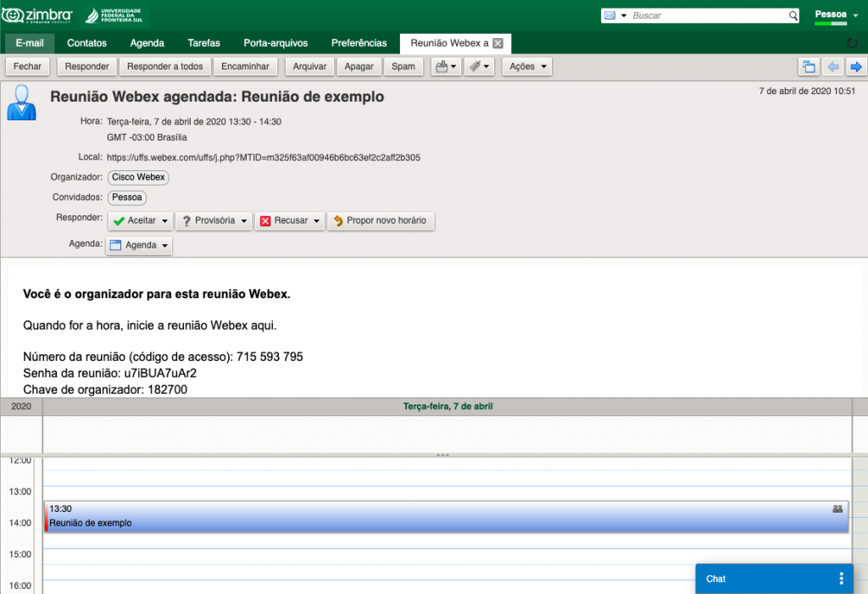Go to next message arrow
The height and width of the screenshot is (594, 868).
click(855, 67)
